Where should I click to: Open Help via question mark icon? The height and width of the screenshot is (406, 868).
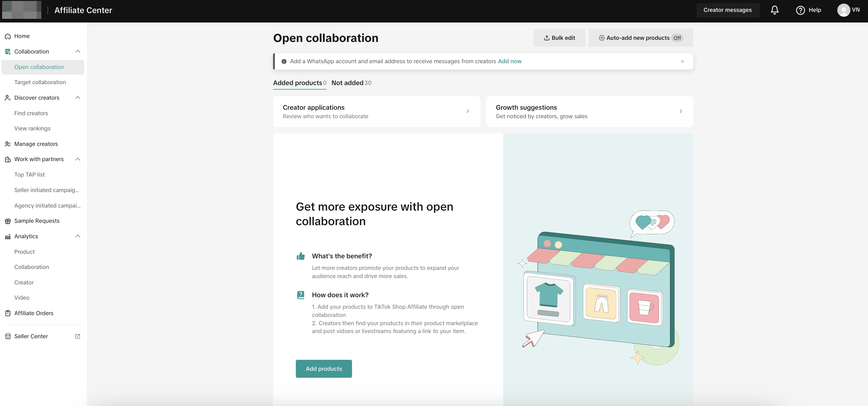click(800, 10)
